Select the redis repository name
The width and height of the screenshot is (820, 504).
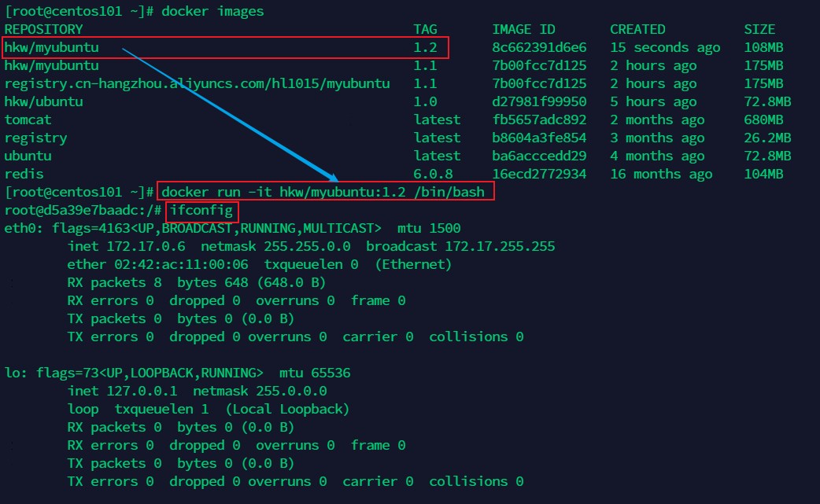(x=24, y=174)
